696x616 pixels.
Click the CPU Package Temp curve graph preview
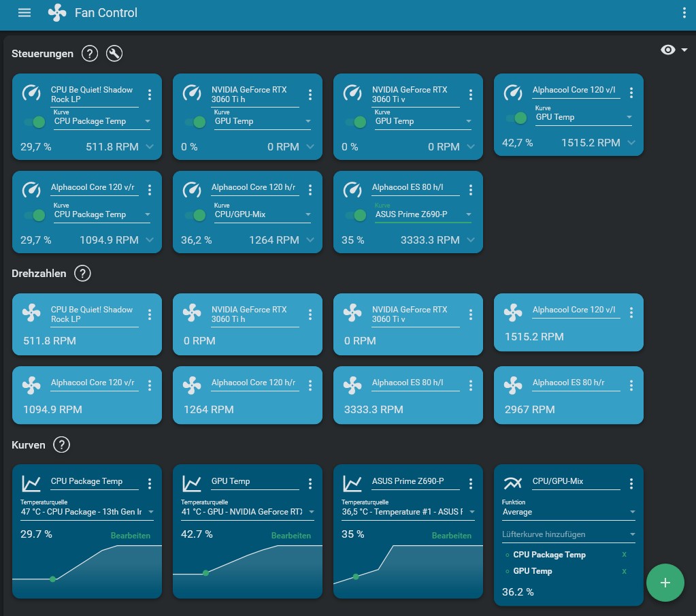point(87,570)
